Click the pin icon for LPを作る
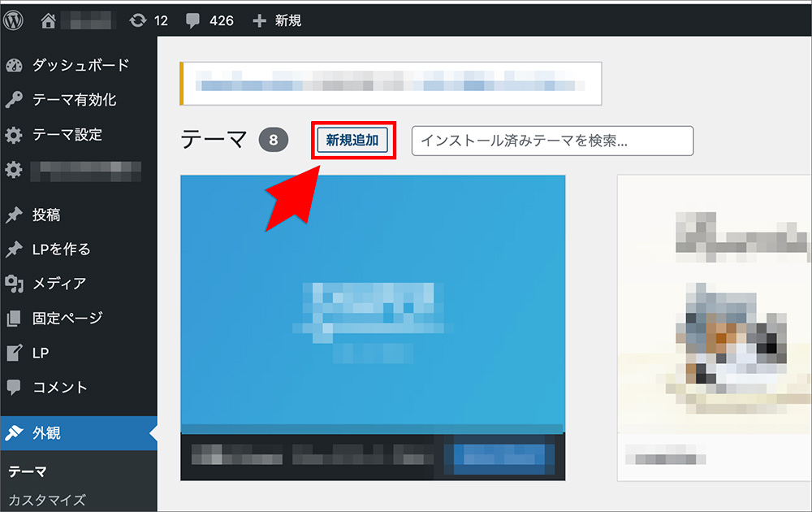Image resolution: width=812 pixels, height=512 pixels. tap(14, 249)
